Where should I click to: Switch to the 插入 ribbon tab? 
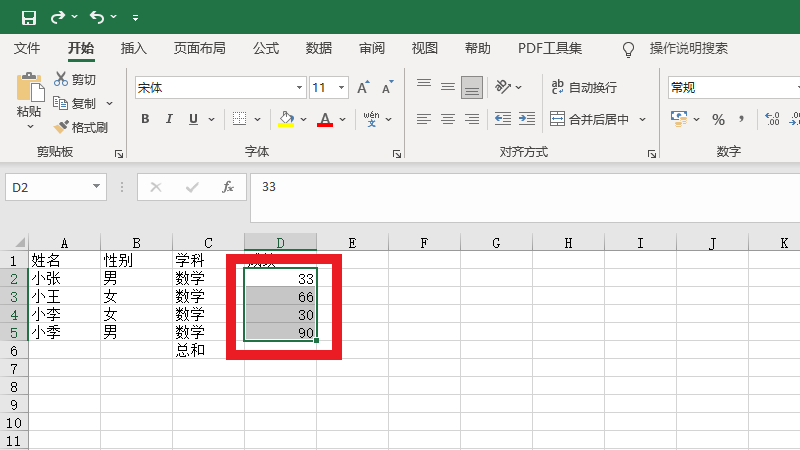[133, 48]
